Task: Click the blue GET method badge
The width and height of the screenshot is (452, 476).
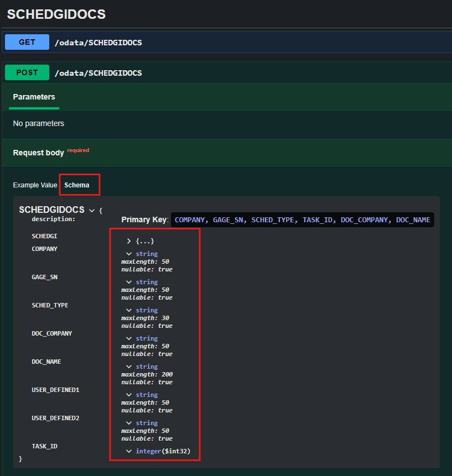Action: 27,42
